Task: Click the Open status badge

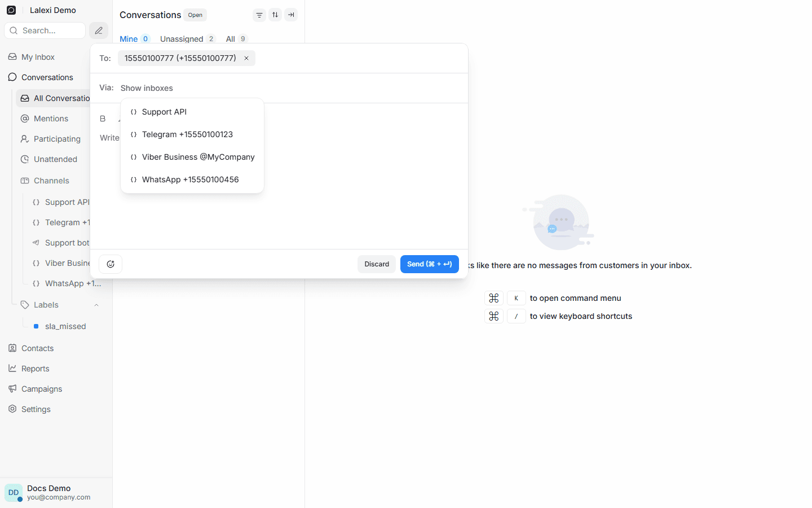Action: [x=195, y=15]
